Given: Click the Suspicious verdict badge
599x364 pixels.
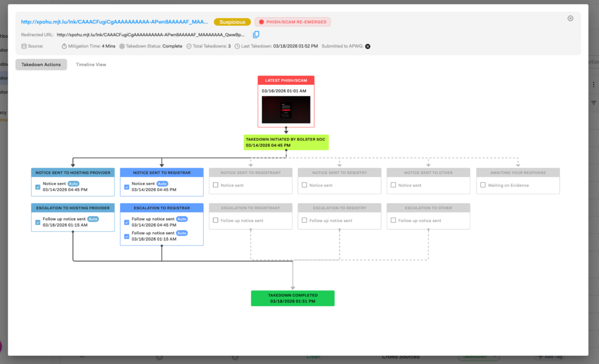Looking at the screenshot, I should tap(232, 20).
